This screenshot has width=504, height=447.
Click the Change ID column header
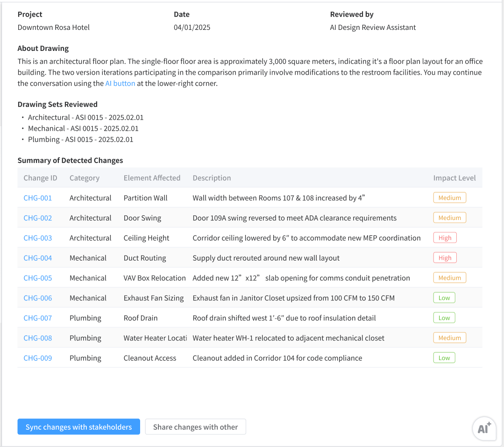pos(40,178)
